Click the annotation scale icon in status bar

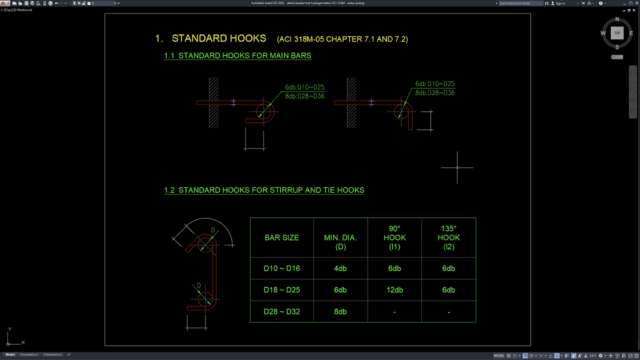585,356
